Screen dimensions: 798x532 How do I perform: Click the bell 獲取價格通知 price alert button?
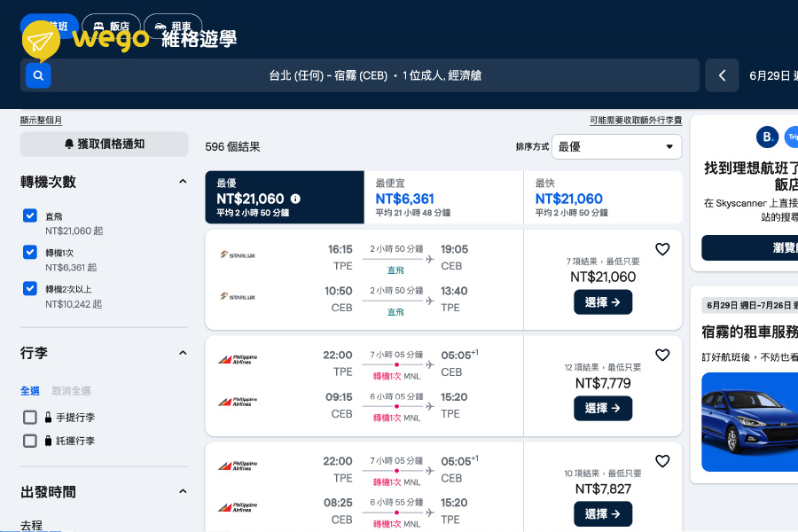105,144
